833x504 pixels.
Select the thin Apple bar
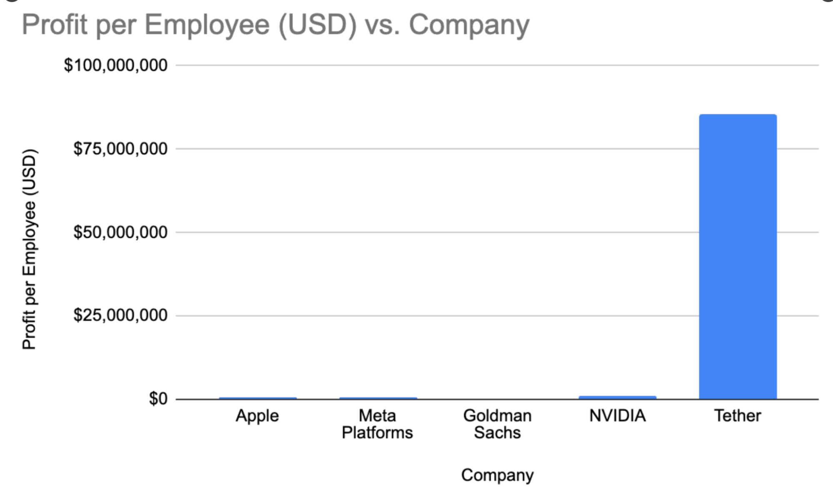click(x=258, y=398)
